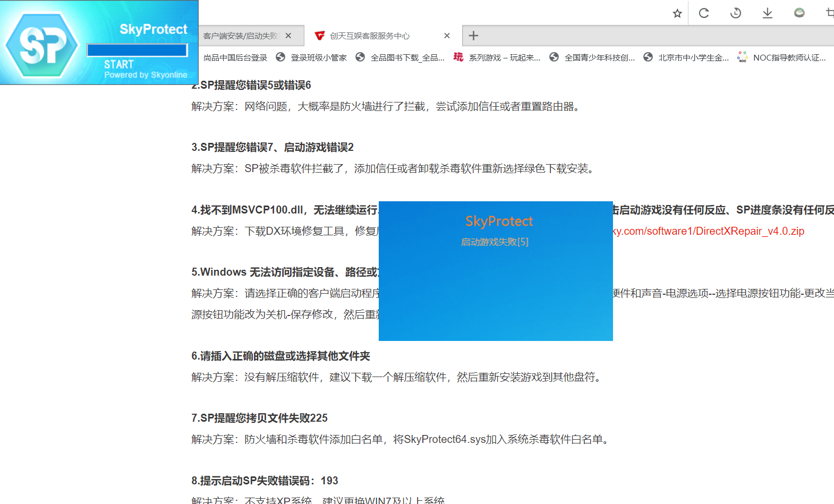Close the 创天互娱客服服务中心 tab
Screen dimensions: 834x504
pos(447,36)
